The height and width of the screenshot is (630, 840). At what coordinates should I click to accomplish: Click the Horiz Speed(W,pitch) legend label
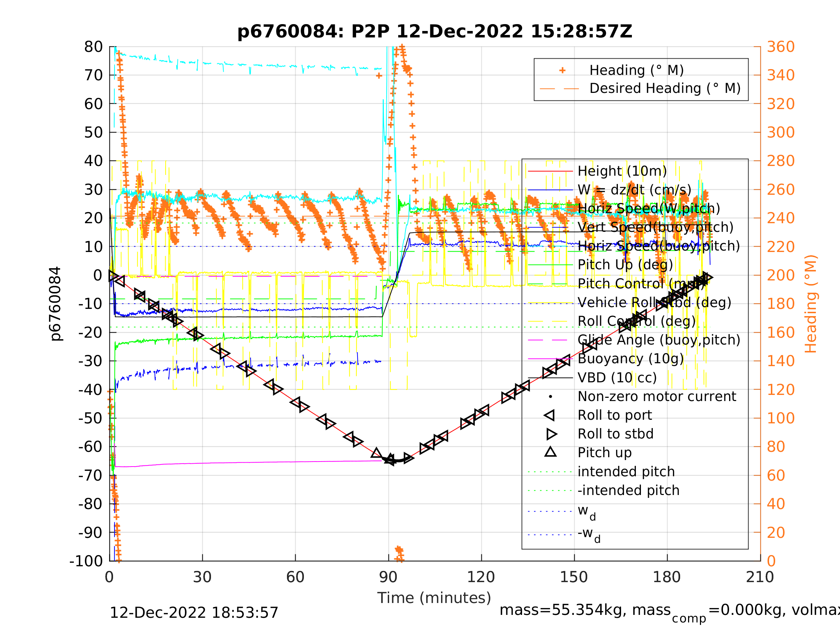click(648, 208)
